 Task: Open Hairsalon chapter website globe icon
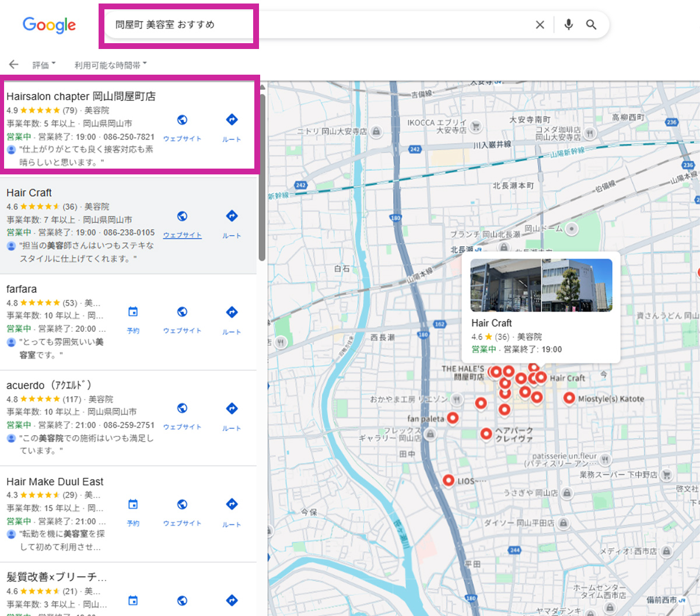(182, 120)
